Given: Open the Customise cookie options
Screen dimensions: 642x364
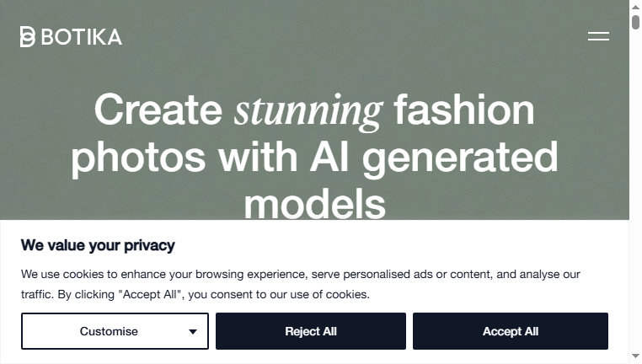Looking at the screenshot, I should [x=115, y=331].
